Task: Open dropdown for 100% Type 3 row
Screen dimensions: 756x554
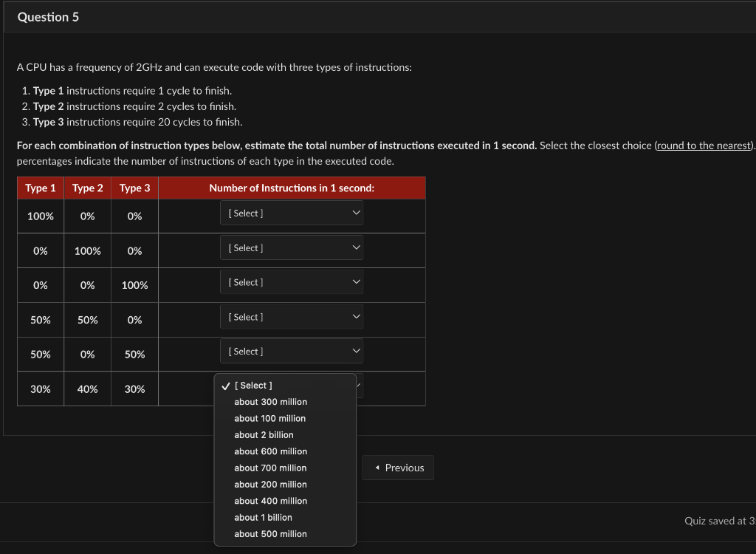Action: (292, 282)
